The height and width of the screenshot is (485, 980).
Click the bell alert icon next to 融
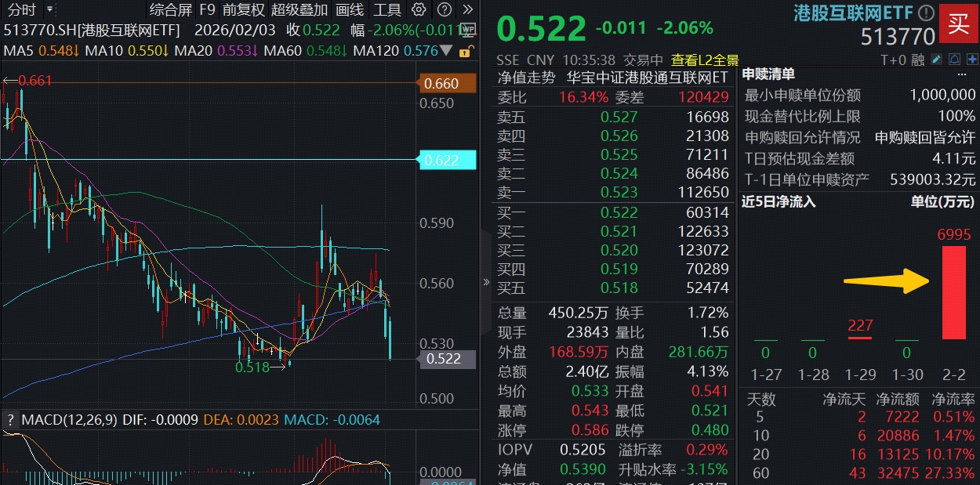[x=956, y=58]
